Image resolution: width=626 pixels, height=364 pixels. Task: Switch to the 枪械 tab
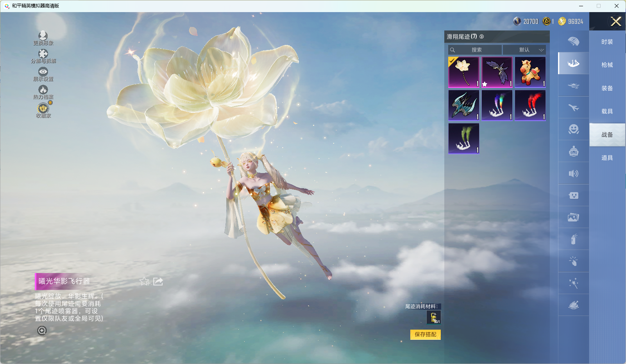pyautogui.click(x=607, y=65)
